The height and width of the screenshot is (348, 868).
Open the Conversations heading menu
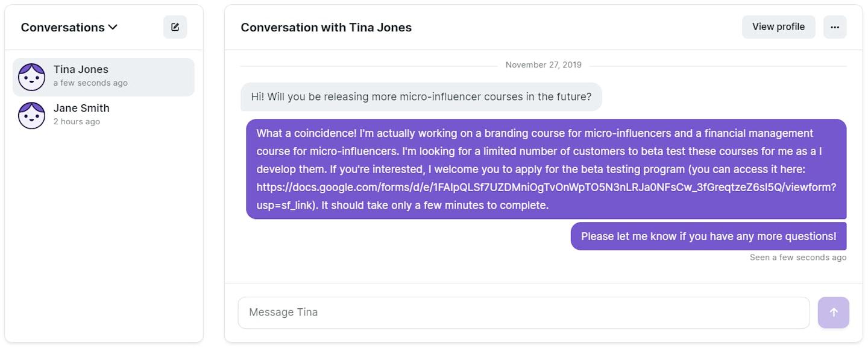[x=69, y=27]
